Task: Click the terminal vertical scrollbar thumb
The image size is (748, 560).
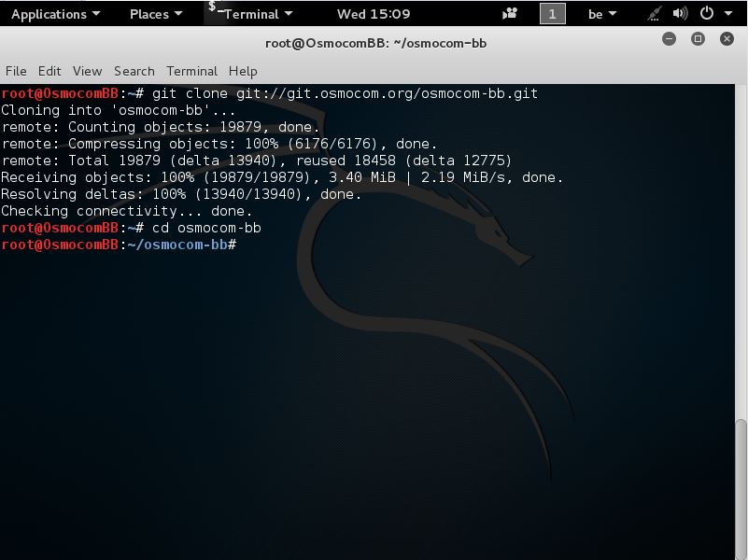Action: [x=741, y=488]
